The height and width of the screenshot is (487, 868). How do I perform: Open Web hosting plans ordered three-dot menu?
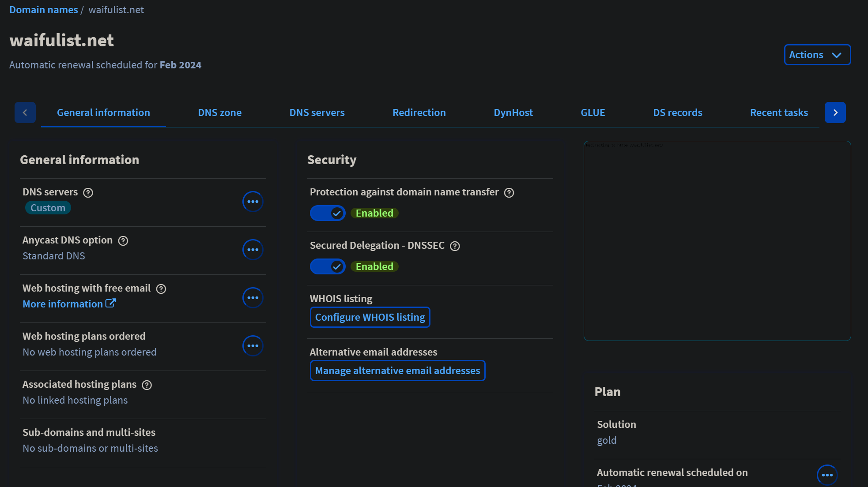tap(253, 346)
